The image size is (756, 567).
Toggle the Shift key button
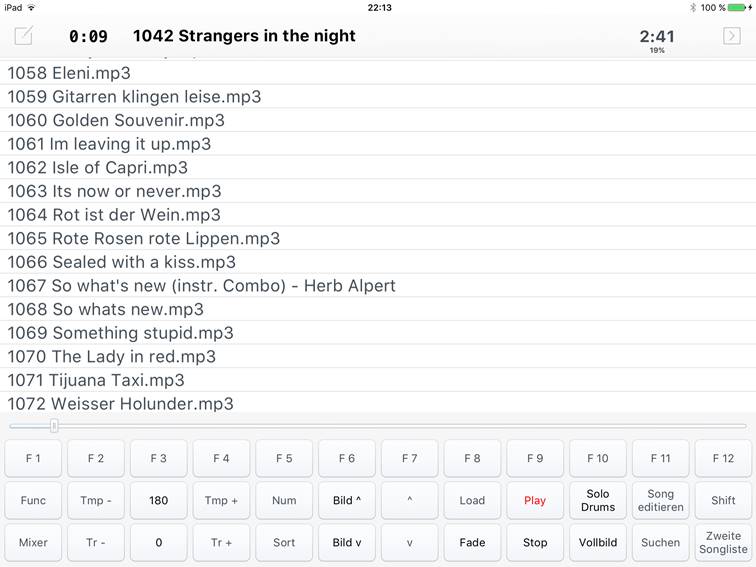point(723,500)
